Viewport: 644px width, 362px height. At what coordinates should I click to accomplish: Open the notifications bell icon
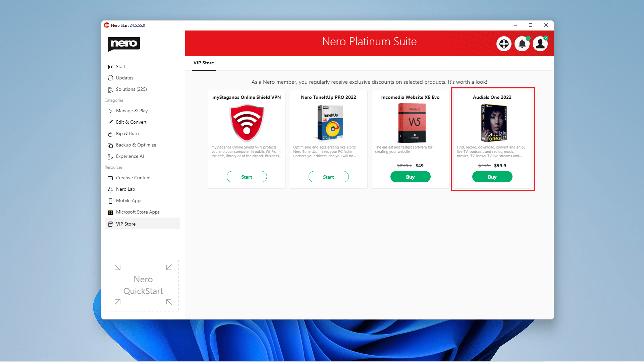point(522,44)
